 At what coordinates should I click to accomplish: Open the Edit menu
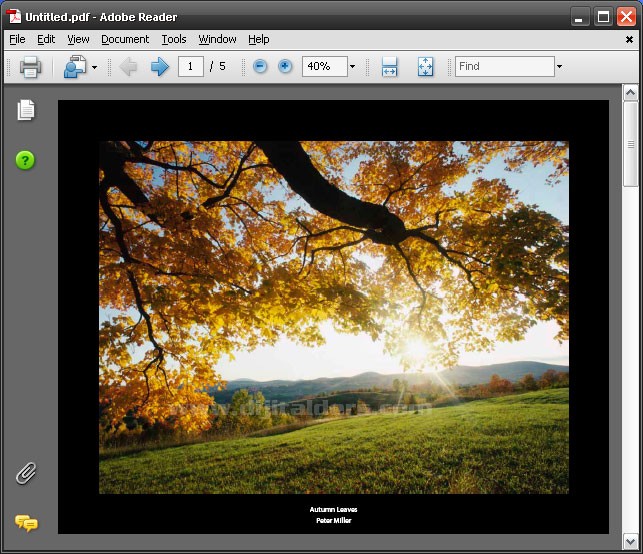point(46,39)
